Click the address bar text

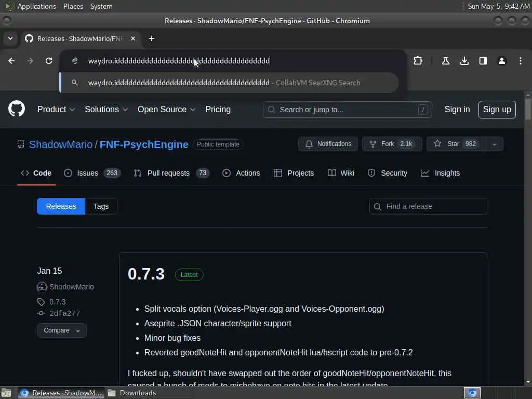[x=179, y=61]
